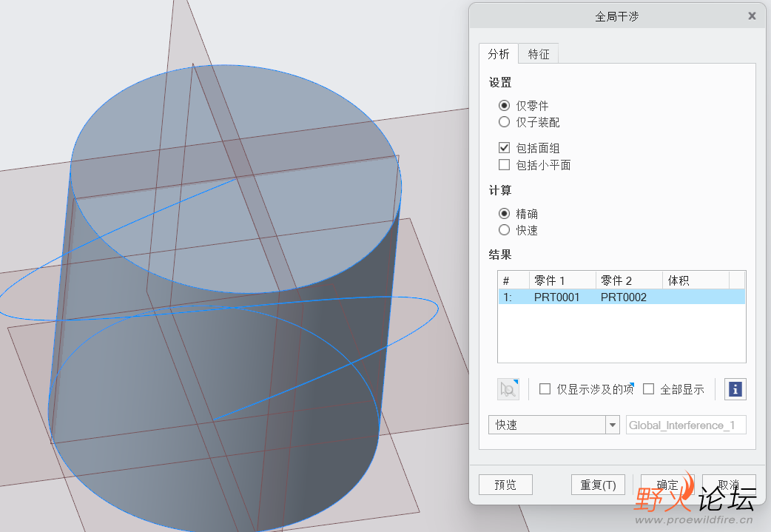
Task: Choose 精确 calculation mode
Action: 504,213
